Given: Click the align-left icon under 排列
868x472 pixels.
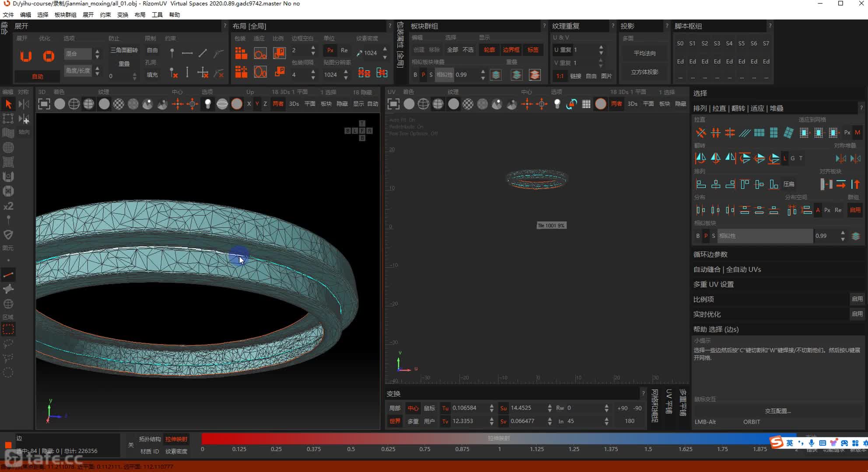Looking at the screenshot, I should coord(701,184).
